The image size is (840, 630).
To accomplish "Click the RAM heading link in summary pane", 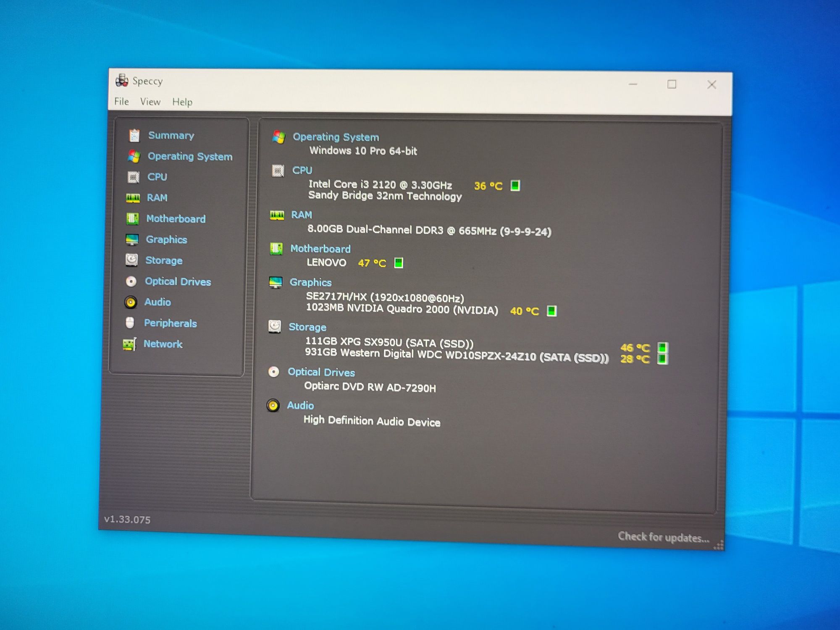I will pos(302,215).
